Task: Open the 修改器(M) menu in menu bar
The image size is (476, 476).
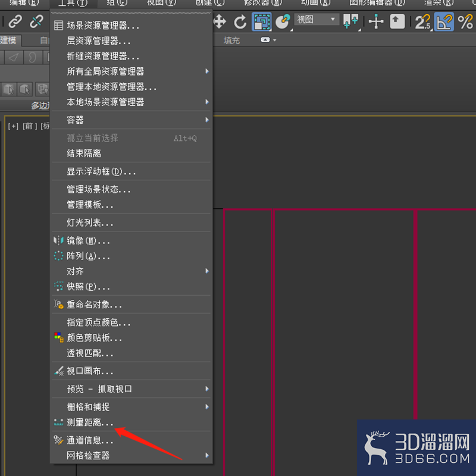Action: [x=263, y=3]
